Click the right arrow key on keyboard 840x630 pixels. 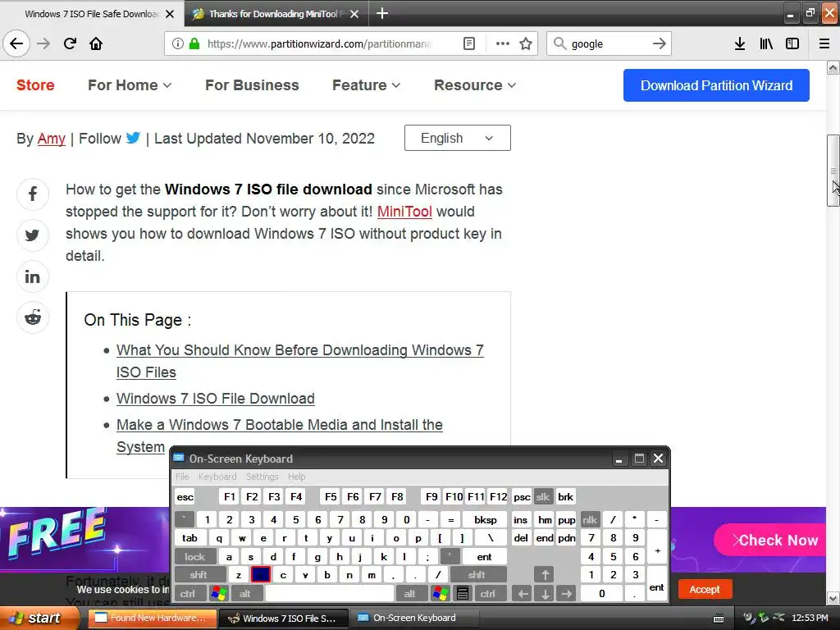tap(566, 593)
